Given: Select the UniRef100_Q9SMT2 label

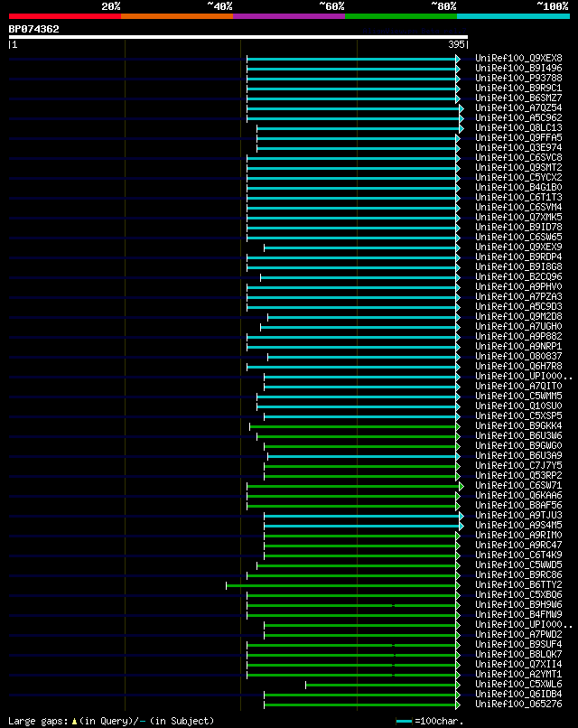Looking at the screenshot, I should coord(518,168).
